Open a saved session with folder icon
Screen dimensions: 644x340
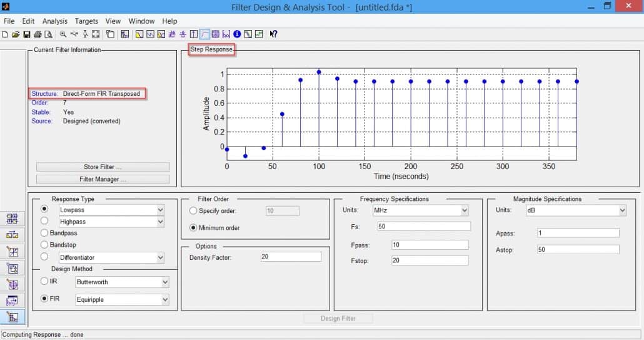16,34
